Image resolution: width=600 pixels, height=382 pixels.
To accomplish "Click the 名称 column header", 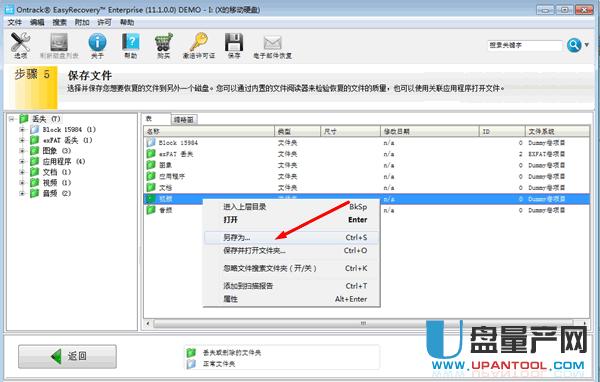I will tap(209, 131).
